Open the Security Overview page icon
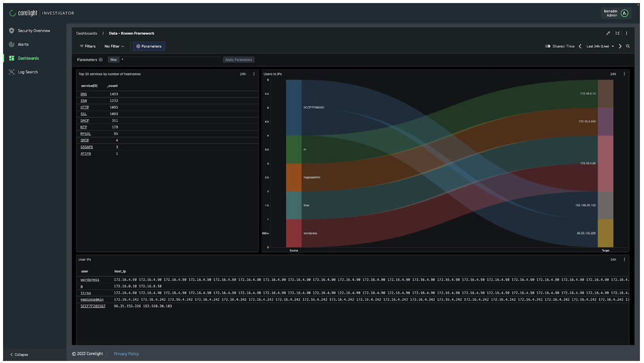 [12, 31]
